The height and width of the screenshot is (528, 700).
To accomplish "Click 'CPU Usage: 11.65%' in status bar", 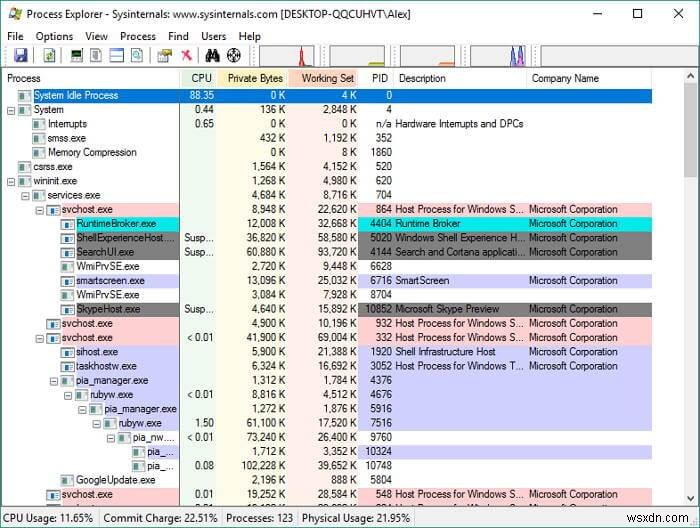I will point(48,518).
